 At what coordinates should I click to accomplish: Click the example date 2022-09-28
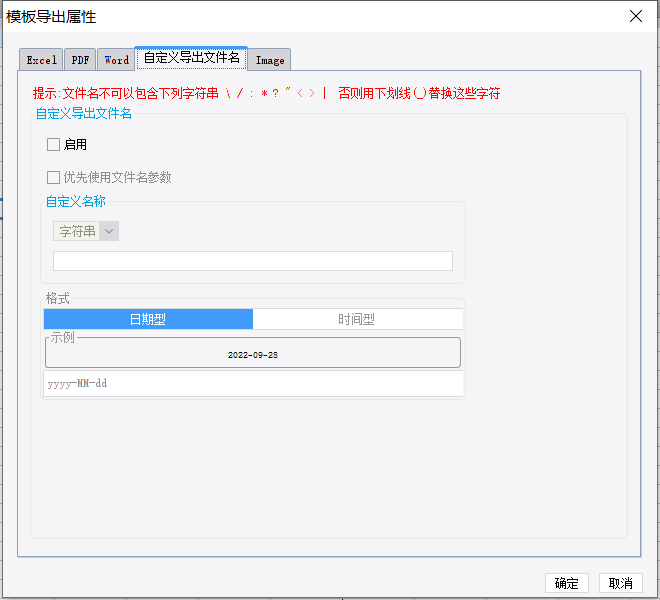click(x=253, y=355)
